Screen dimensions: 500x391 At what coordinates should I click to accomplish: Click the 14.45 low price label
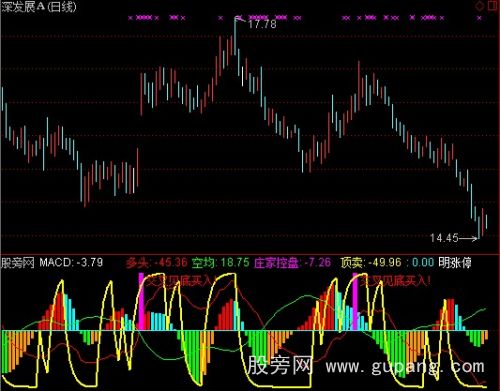(444, 238)
